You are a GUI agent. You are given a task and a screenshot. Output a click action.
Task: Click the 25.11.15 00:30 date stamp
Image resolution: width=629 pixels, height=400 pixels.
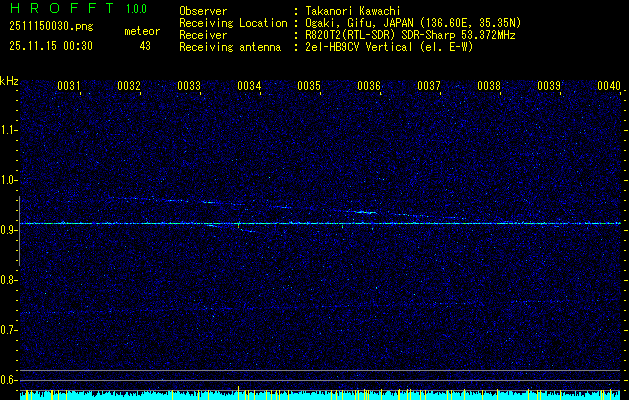pos(51,46)
